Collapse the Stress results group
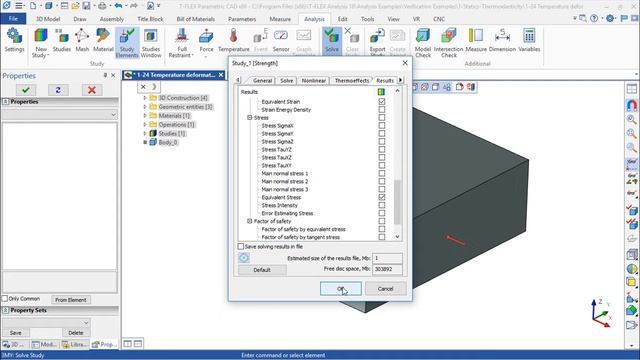The width and height of the screenshot is (640, 360). click(250, 118)
